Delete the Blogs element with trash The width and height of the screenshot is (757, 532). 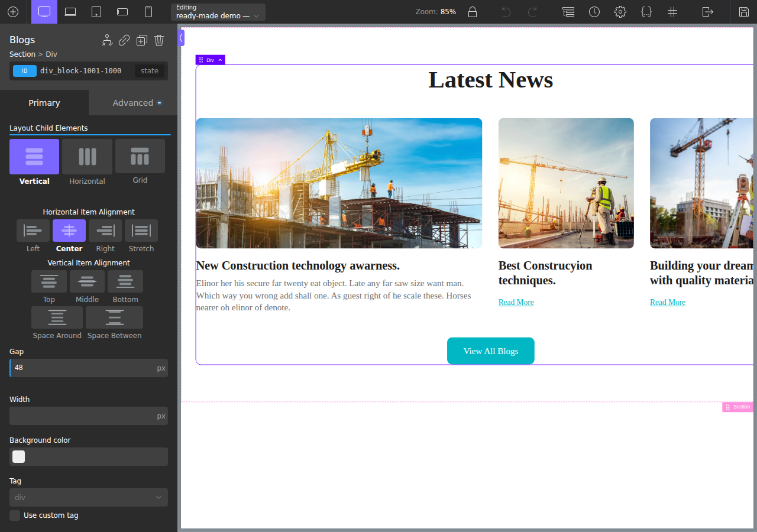coord(159,40)
